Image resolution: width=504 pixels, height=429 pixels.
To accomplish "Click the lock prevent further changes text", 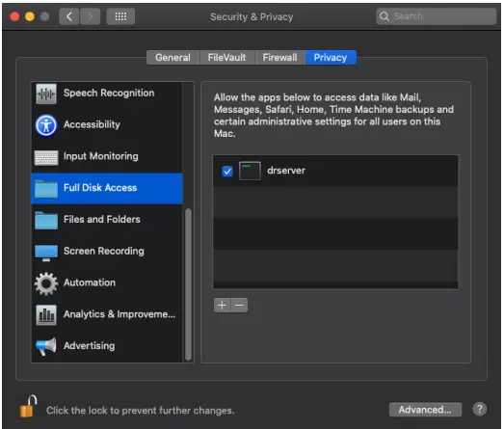I will pyautogui.click(x=141, y=411).
